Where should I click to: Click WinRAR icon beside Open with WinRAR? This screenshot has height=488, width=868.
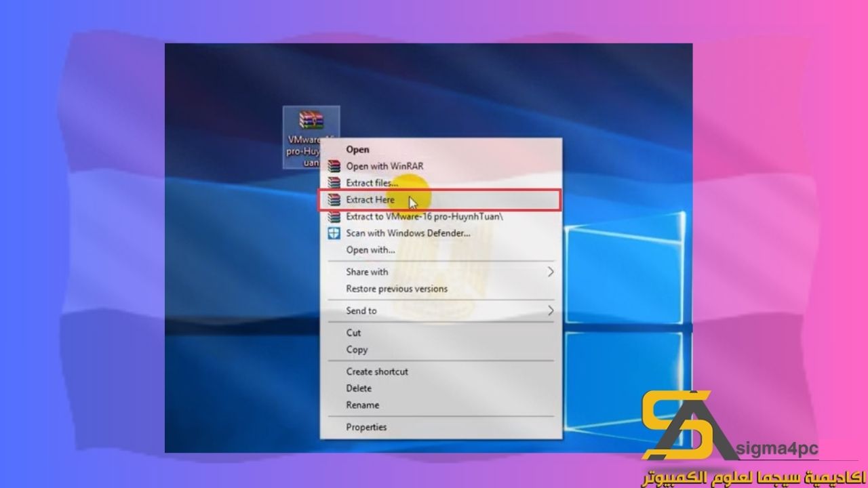click(334, 166)
